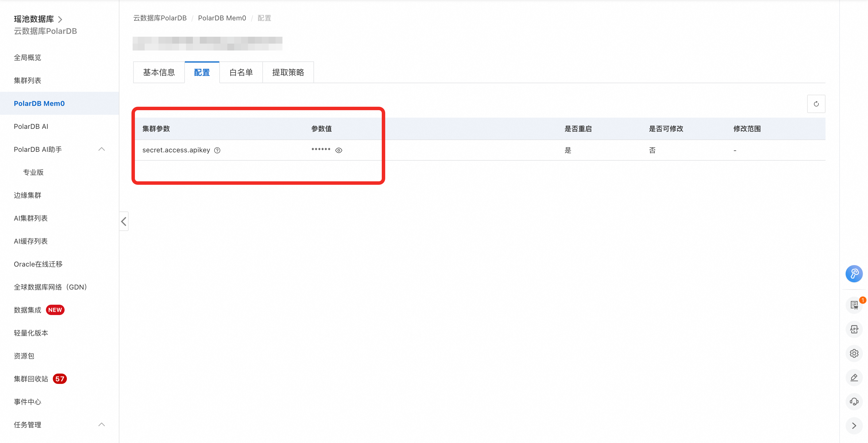Go to 全局概览 in sidebar

pos(27,58)
